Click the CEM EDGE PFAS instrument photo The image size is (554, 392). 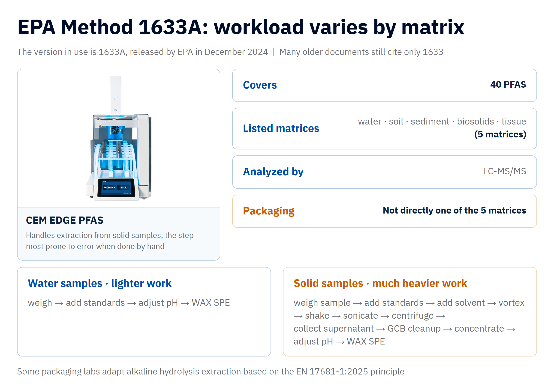point(119,138)
